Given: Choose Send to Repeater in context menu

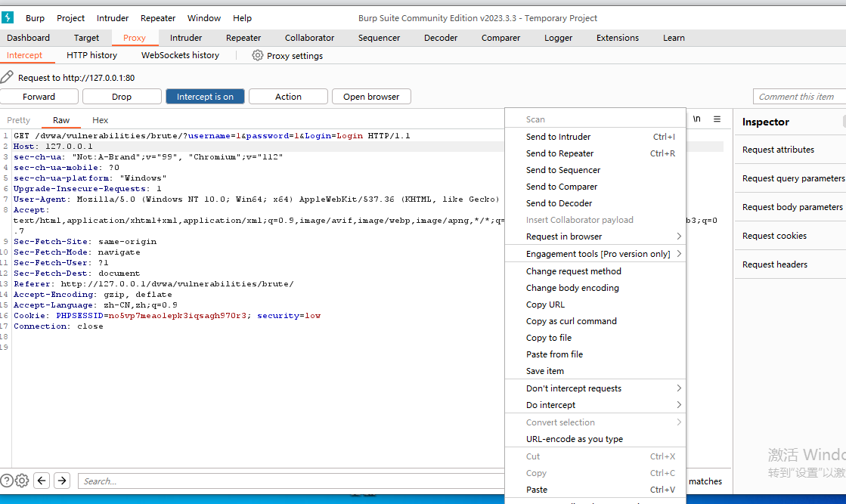Looking at the screenshot, I should pos(595,153).
